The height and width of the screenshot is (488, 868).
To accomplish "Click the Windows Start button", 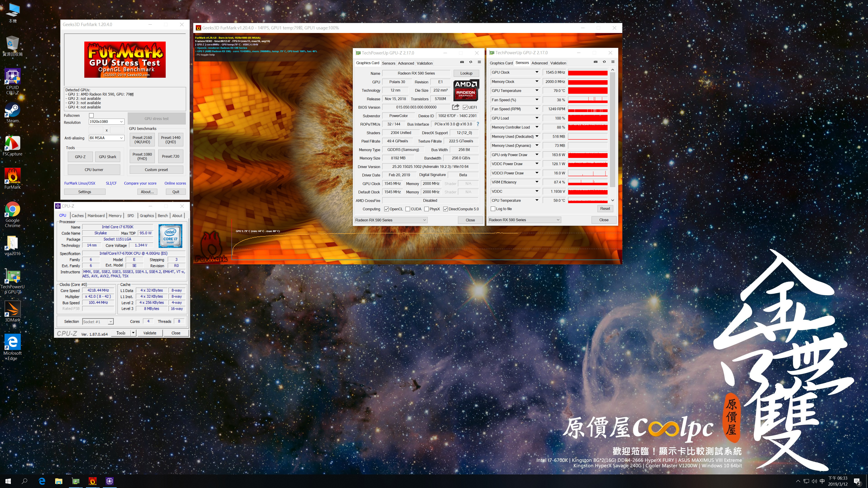I will (8, 481).
